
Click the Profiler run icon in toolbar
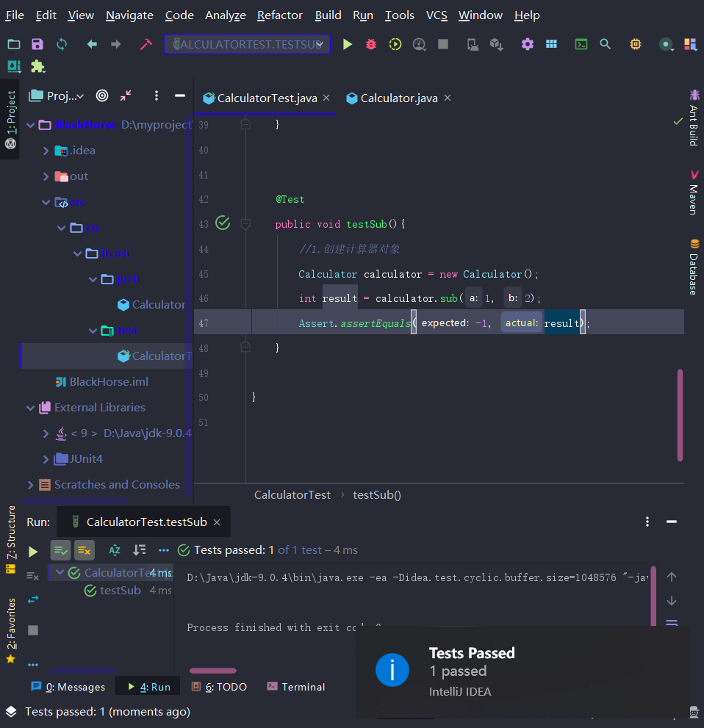pos(420,44)
